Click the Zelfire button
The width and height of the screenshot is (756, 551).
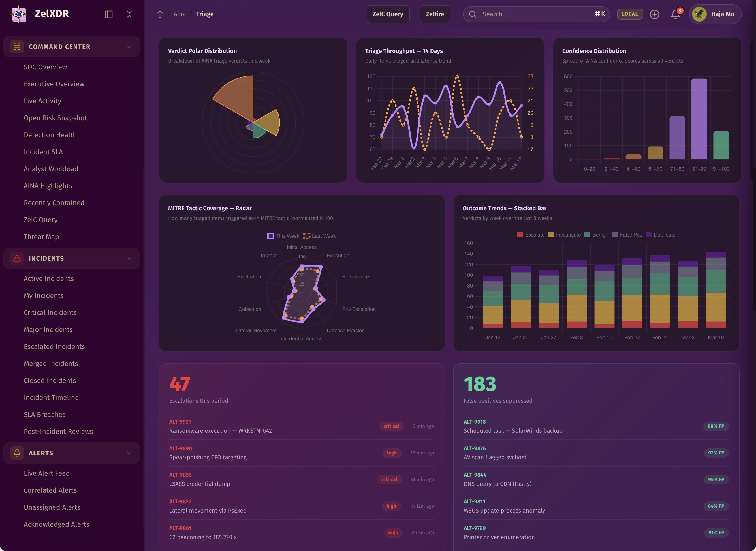434,14
